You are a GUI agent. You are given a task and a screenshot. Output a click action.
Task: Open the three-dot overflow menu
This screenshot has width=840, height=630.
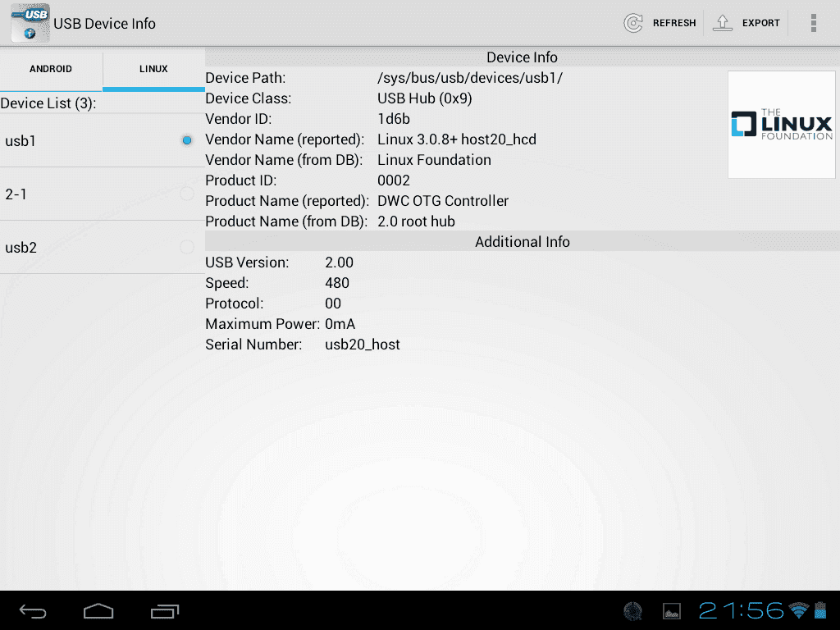tap(813, 23)
